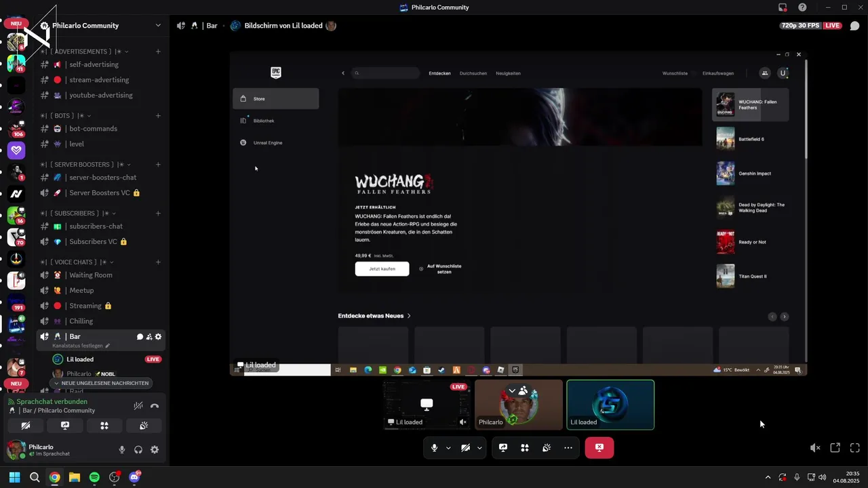The height and width of the screenshot is (488, 868).
Task: Open Chrome from taskbar
Action: [x=54, y=477]
